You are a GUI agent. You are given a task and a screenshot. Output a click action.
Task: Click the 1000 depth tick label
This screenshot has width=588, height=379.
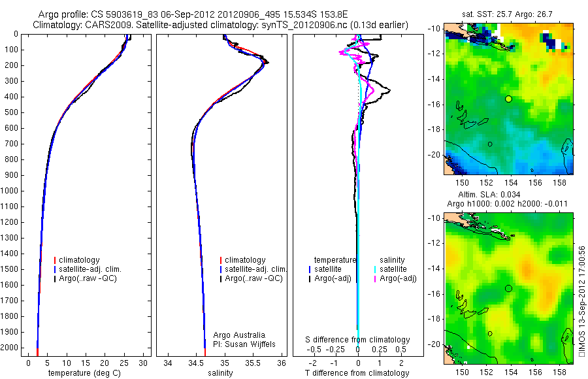[10, 191]
